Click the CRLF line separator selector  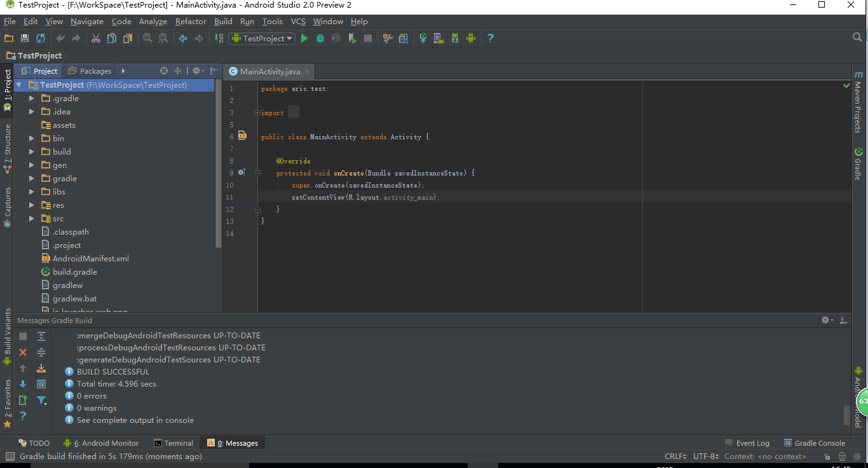click(675, 456)
